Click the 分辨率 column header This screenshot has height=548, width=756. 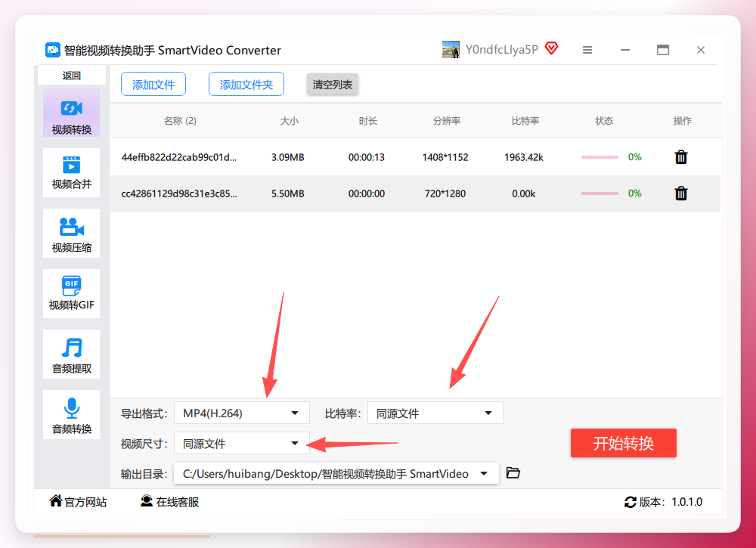(x=447, y=120)
